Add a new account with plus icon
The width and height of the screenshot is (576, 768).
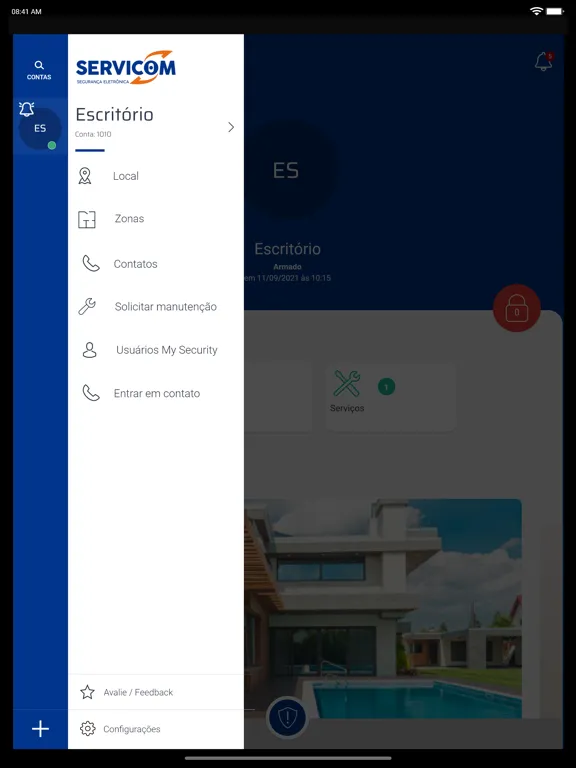point(40,729)
